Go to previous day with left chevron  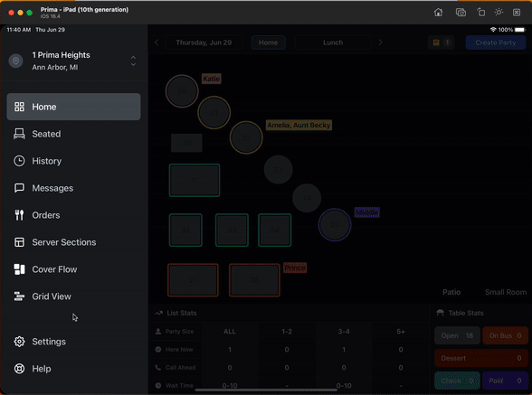point(157,42)
